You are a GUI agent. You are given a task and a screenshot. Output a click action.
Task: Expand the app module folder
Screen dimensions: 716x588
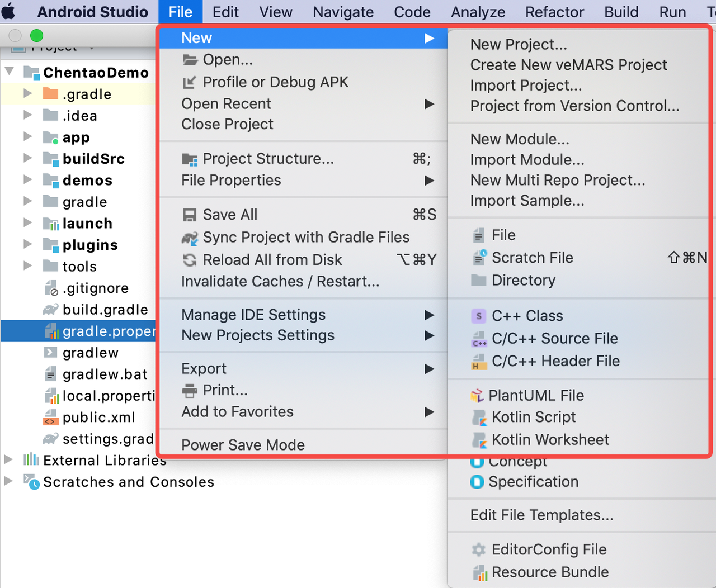click(27, 137)
